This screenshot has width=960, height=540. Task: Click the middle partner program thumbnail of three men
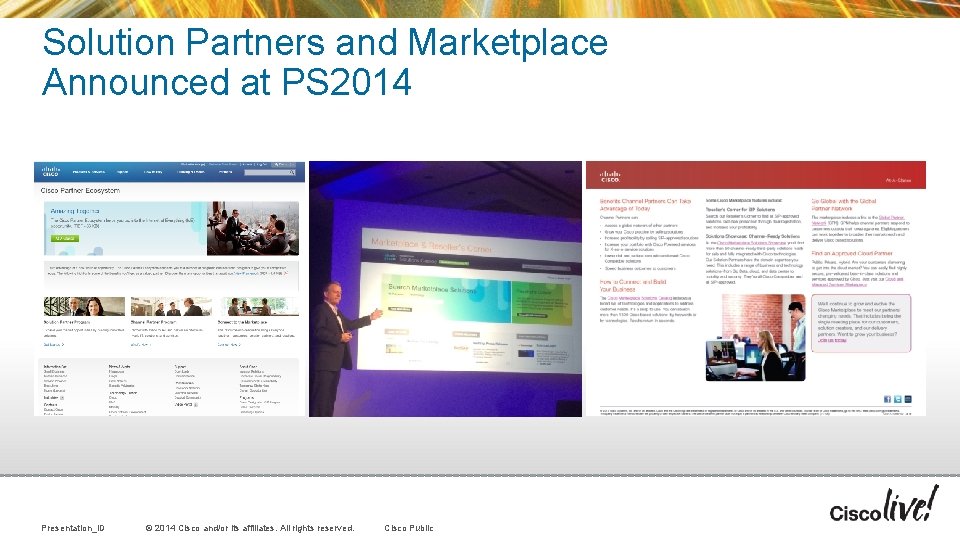(x=171, y=306)
